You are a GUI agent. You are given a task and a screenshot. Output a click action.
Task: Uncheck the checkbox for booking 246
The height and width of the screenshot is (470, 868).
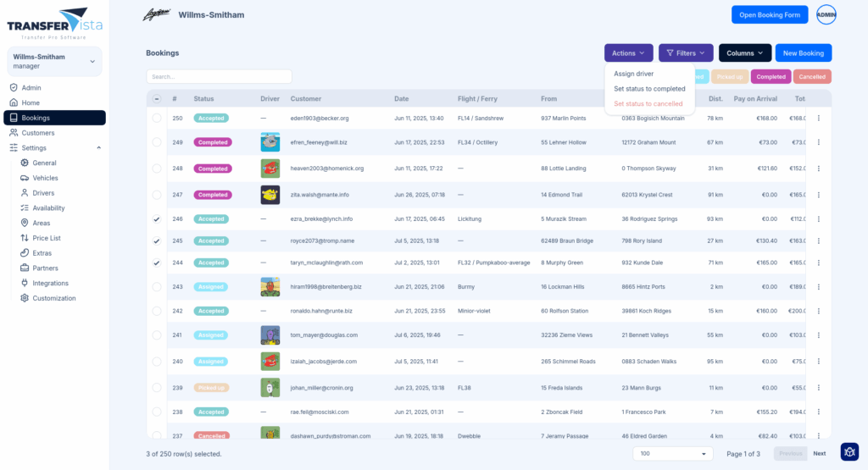pos(157,219)
